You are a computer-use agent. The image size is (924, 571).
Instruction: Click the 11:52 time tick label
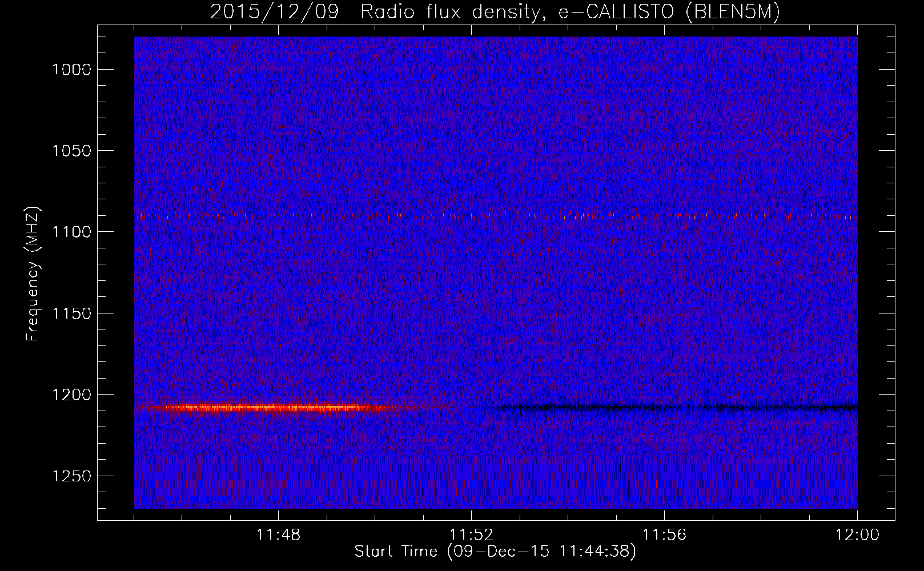coord(471,535)
